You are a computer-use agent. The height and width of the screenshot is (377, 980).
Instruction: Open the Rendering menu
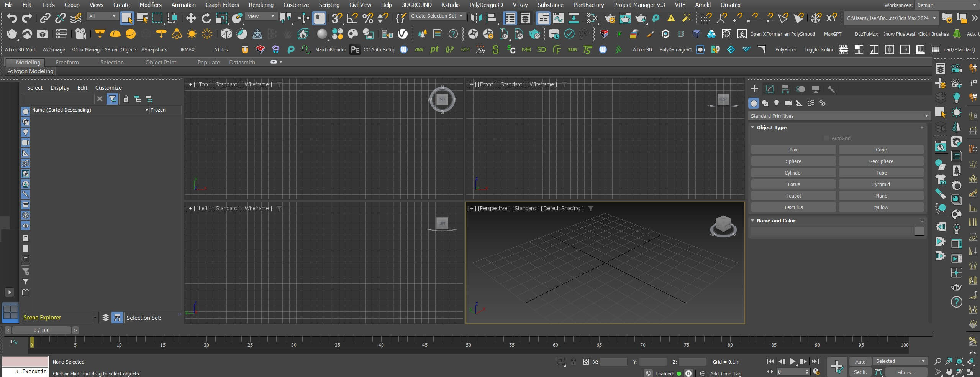pyautogui.click(x=261, y=5)
